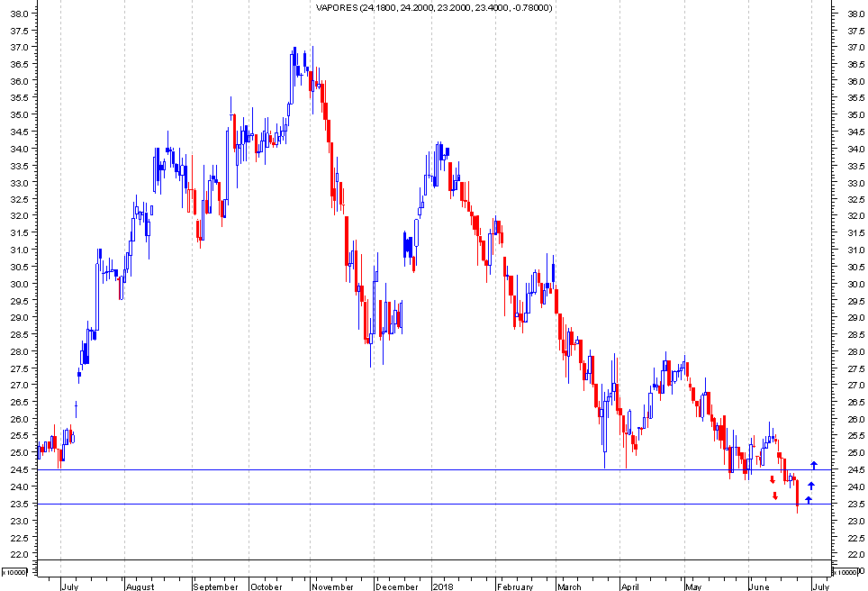Click the July label just before August
868x591 pixels.
[x=69, y=586]
